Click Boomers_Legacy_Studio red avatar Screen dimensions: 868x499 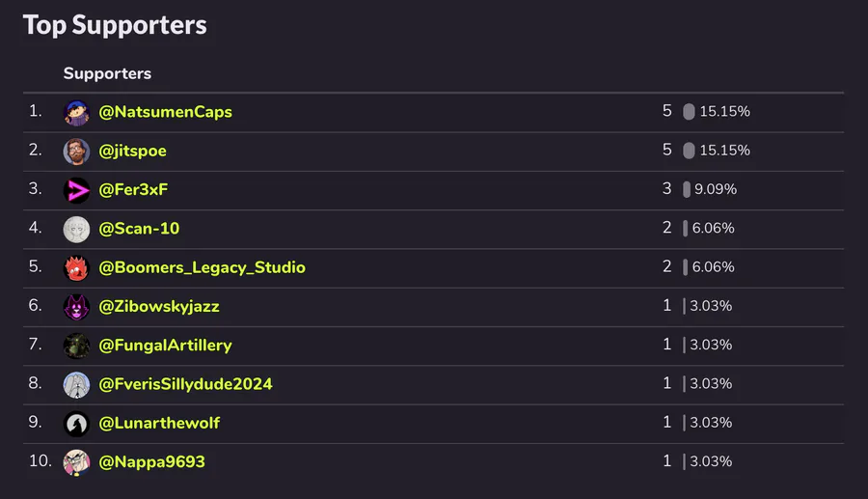pyautogui.click(x=77, y=268)
